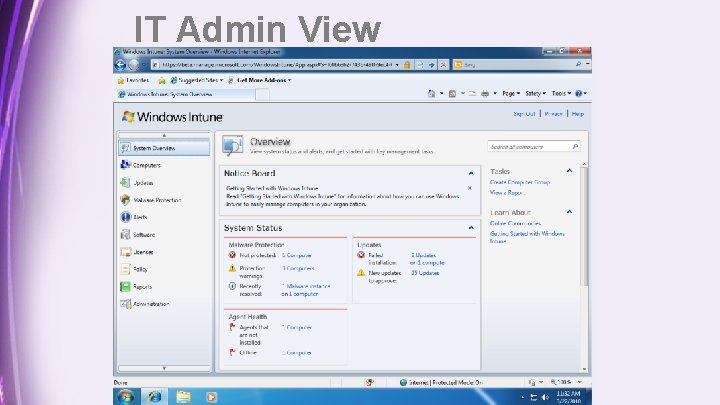Open the Windows Start orb
Image resolution: width=720 pixels, height=405 pixels.
pos(125,397)
